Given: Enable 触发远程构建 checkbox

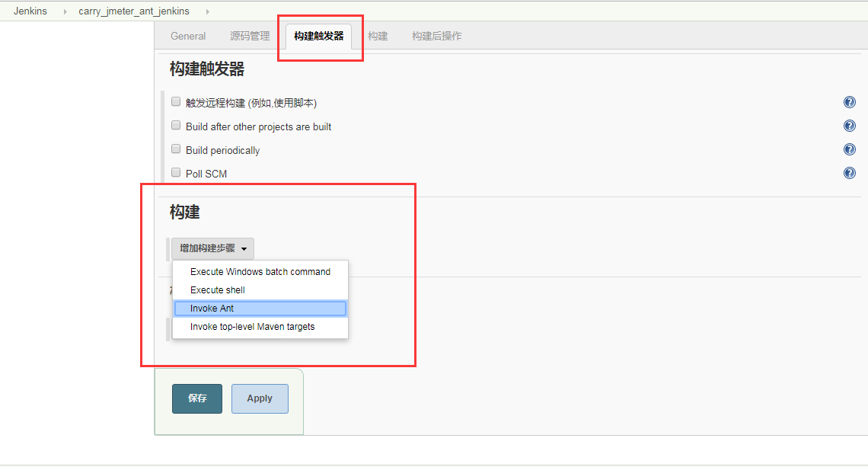Looking at the screenshot, I should click(176, 101).
